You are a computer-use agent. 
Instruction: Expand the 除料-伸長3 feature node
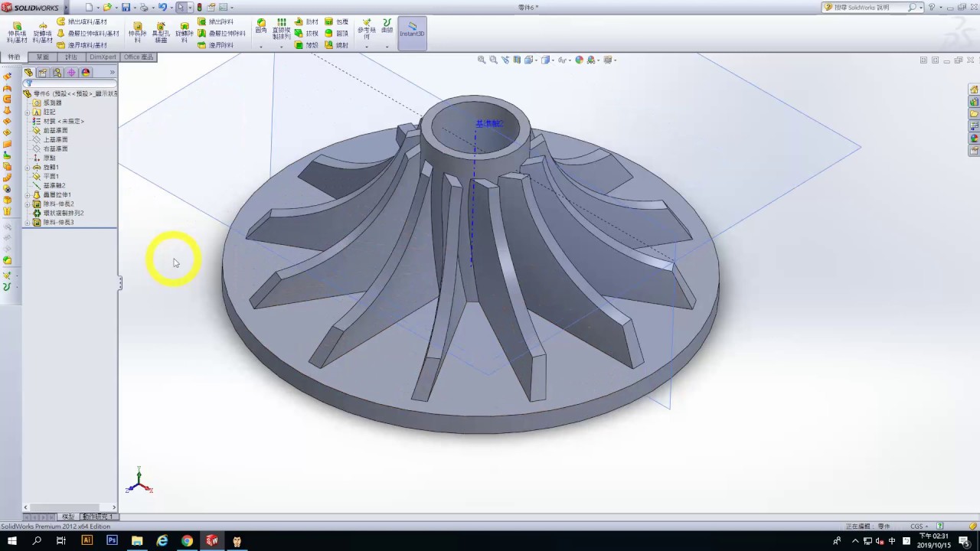point(28,222)
